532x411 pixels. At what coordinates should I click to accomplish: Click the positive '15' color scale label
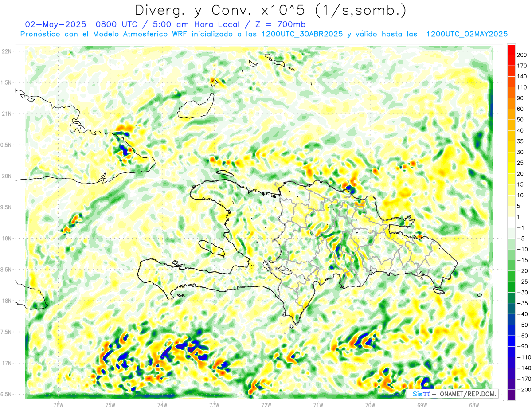521,184
